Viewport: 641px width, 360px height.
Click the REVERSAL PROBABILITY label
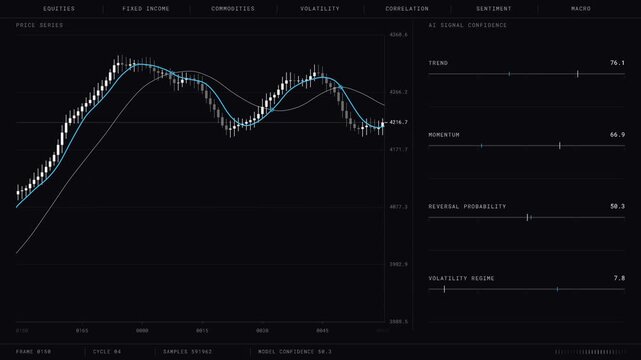click(467, 206)
